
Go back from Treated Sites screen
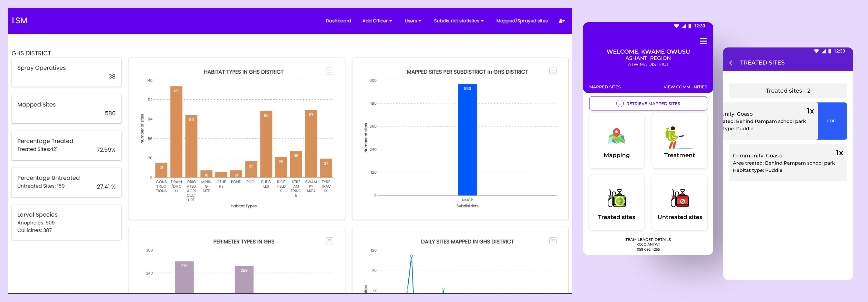tap(731, 63)
